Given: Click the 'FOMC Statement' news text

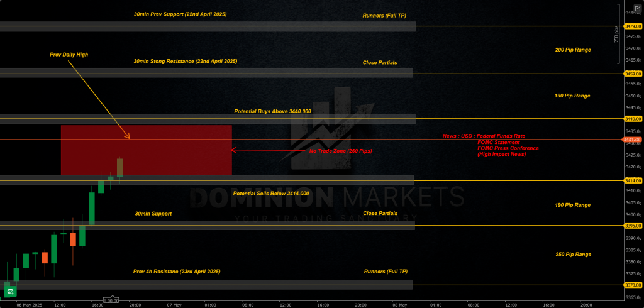Looking at the screenshot, I should [x=499, y=142].
